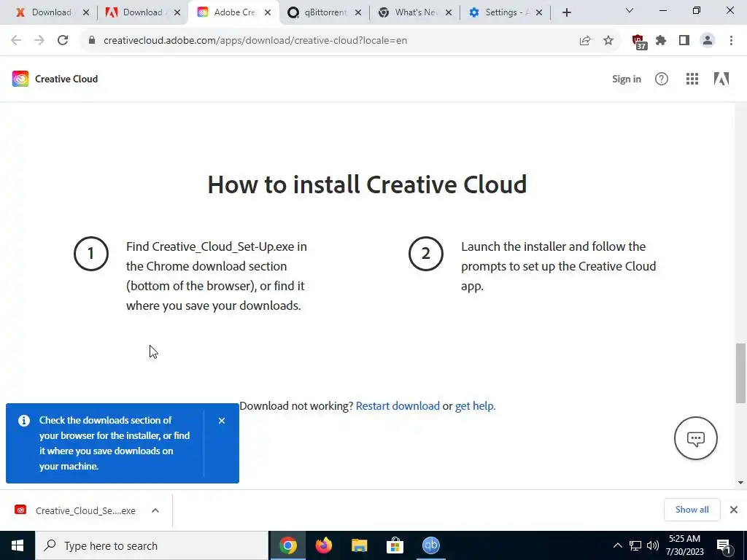Screen dimensions: 747x560
Task: Open the Adobe help question mark icon
Action: [661, 79]
